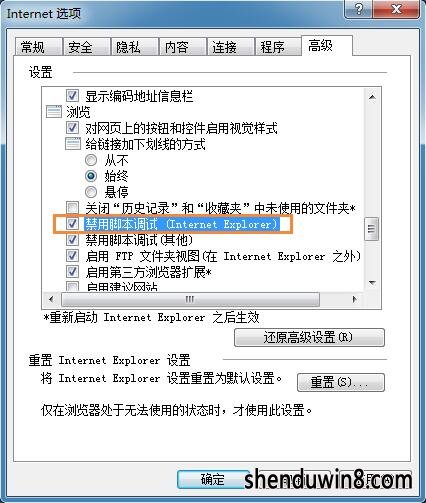This screenshot has width=426, height=503.
Task: Enable 关闭历史记录和收藏夹中未使用的文件夹 checkbox
Action: pos(72,208)
